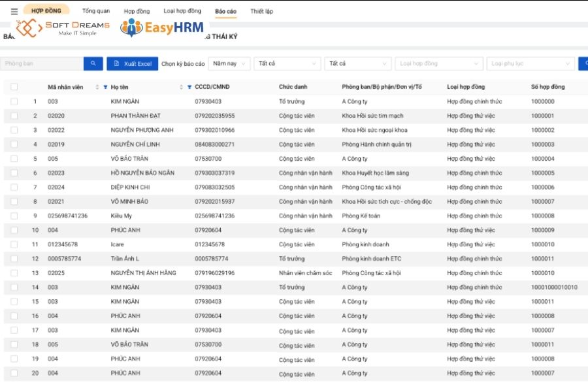This screenshot has width=588, height=392.
Task: Switch to Loại hợp đồng tab
Action: [x=182, y=11]
